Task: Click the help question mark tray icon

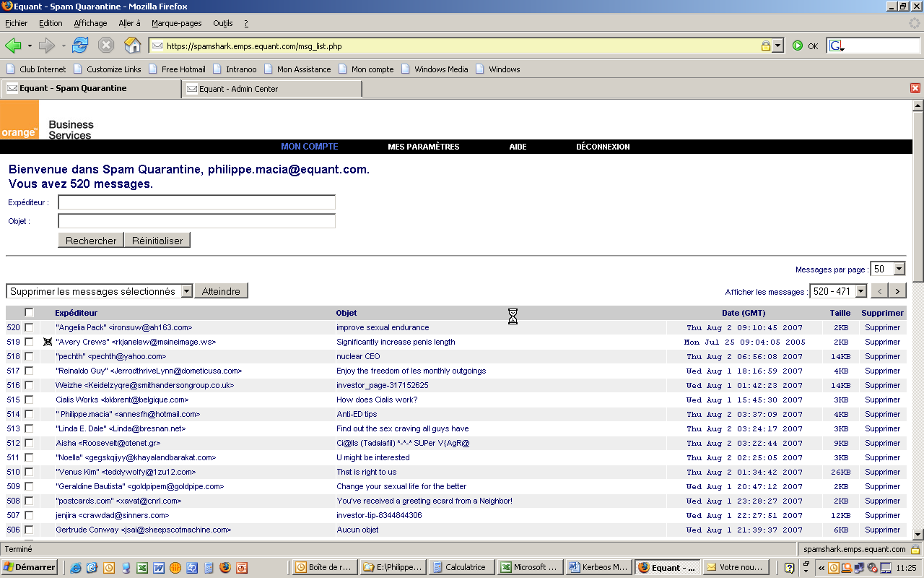Action: coord(790,567)
